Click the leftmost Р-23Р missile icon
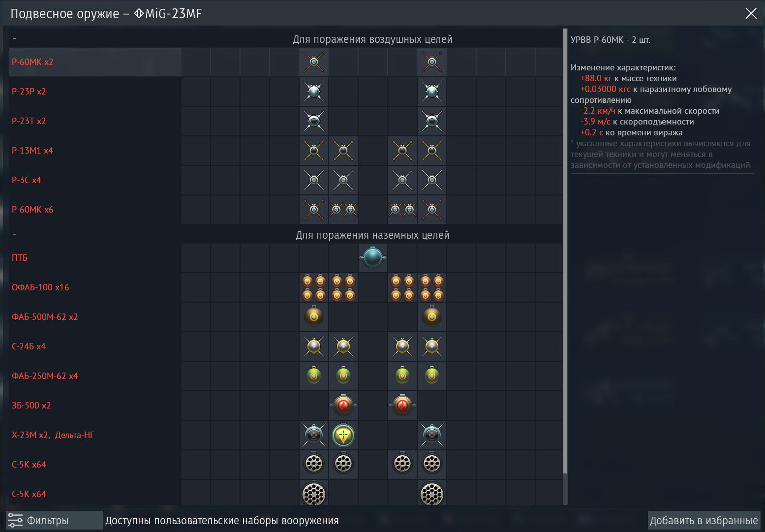Viewport: 765px width, 532px height. pyautogui.click(x=314, y=92)
